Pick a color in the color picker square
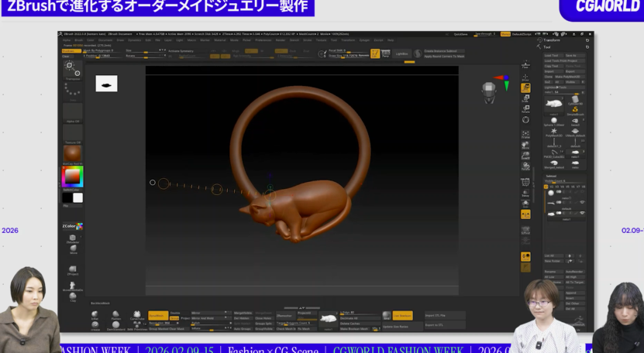The image size is (644, 353). 71,177
